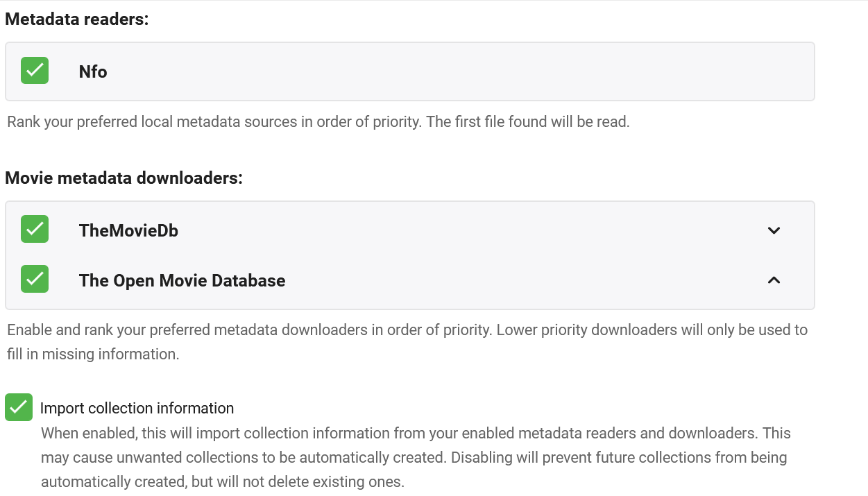Disable the TheMovieDb downloader checkbox
Screen dimensions: 868x496
[35, 230]
